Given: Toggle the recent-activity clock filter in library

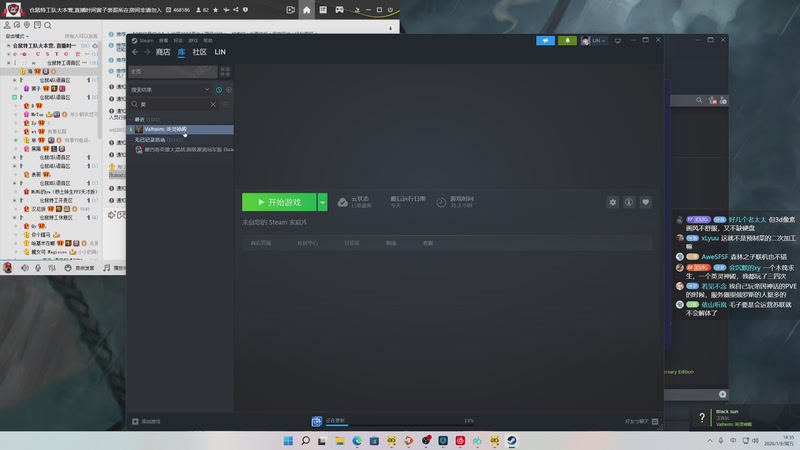Looking at the screenshot, I should coord(219,90).
